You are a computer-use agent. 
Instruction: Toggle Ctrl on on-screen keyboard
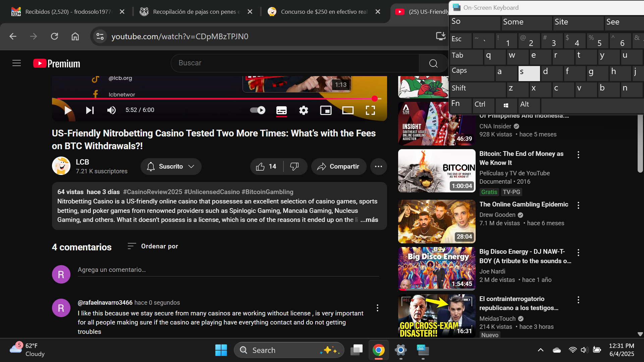483,105
